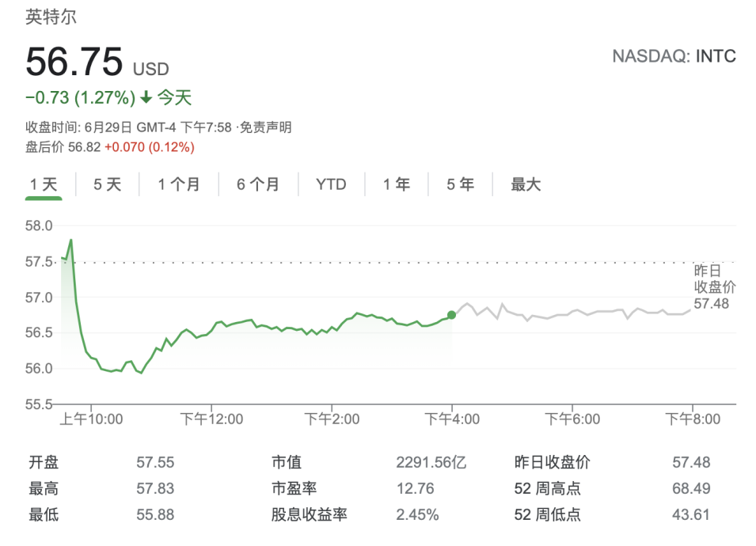Switch to the 1 年 range tab
Viewport: 756px width, 546px height.
click(397, 184)
